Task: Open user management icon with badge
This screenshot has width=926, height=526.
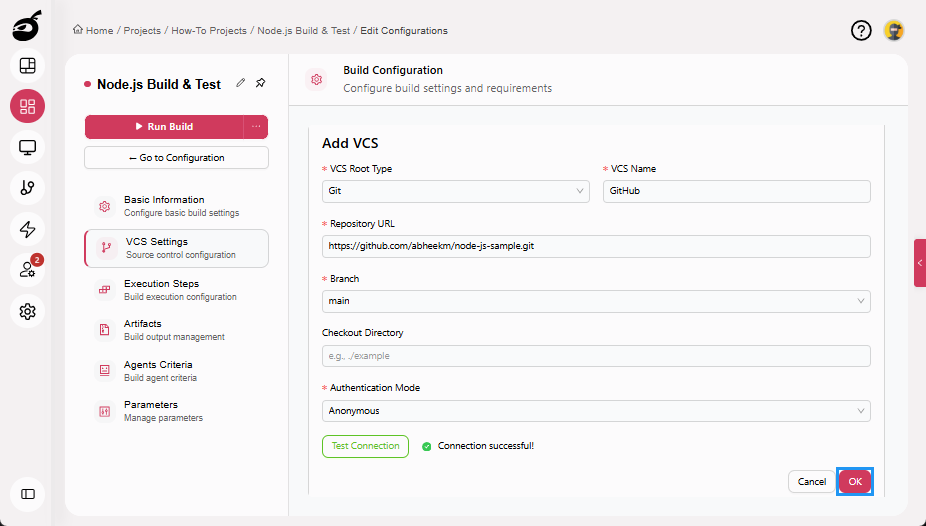Action: [27, 270]
